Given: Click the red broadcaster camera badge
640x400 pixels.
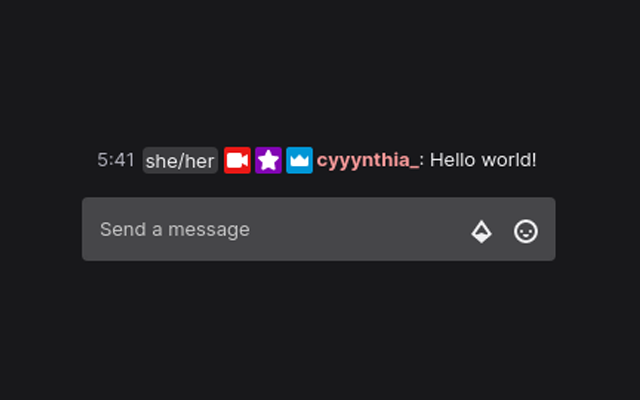Looking at the screenshot, I should [x=237, y=160].
